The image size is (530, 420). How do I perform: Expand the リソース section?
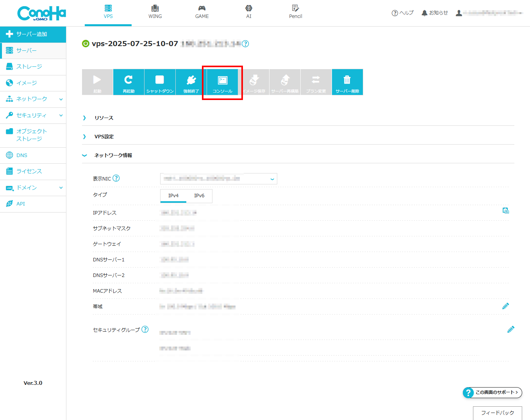tap(298, 118)
